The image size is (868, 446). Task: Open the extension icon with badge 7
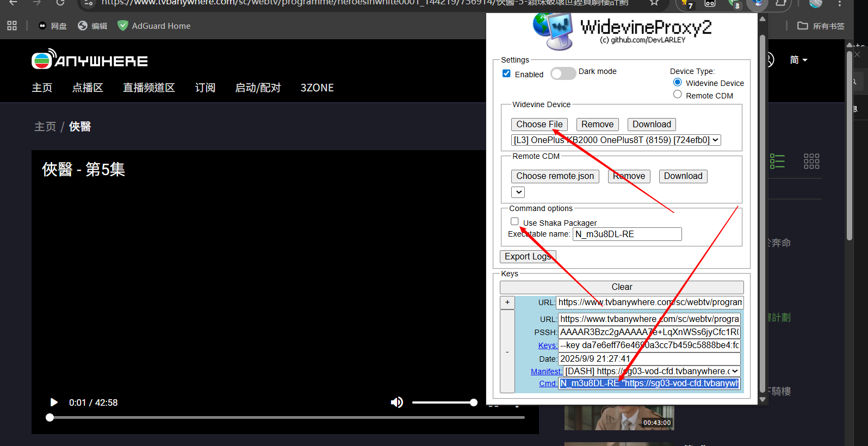coord(687,4)
